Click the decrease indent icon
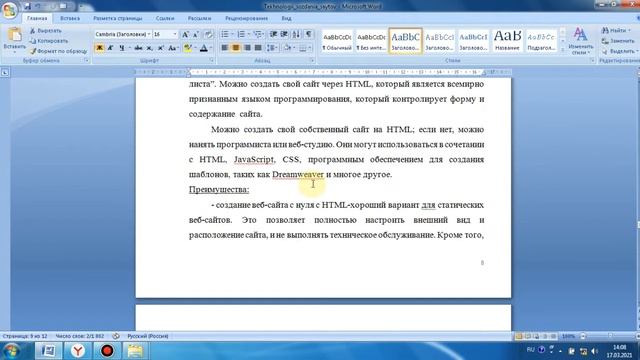The height and width of the screenshot is (360, 640). (273, 34)
